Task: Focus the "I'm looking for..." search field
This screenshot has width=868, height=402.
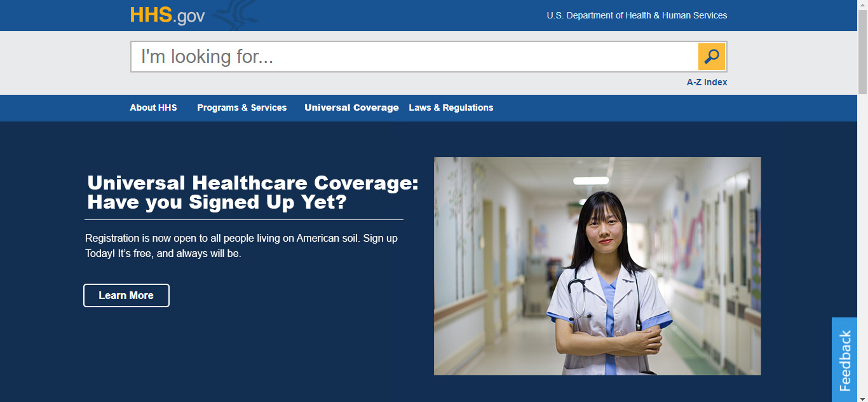Action: (x=414, y=57)
